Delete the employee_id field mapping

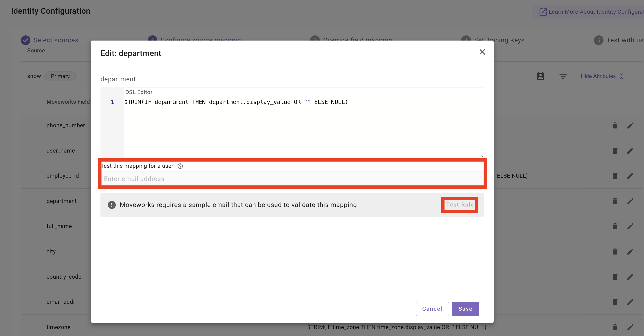615,176
